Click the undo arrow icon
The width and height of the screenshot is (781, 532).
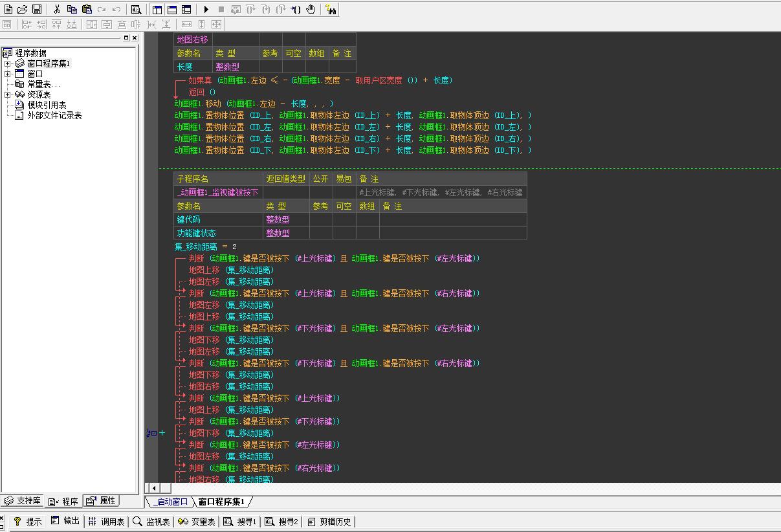[x=116, y=9]
